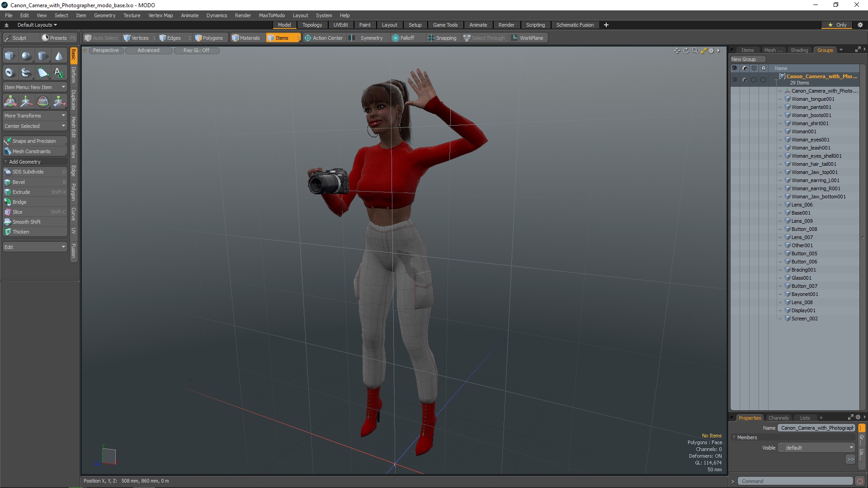Select Woman_boots001 in the group list
Screen dimensions: 868x488
pyautogui.click(x=811, y=115)
